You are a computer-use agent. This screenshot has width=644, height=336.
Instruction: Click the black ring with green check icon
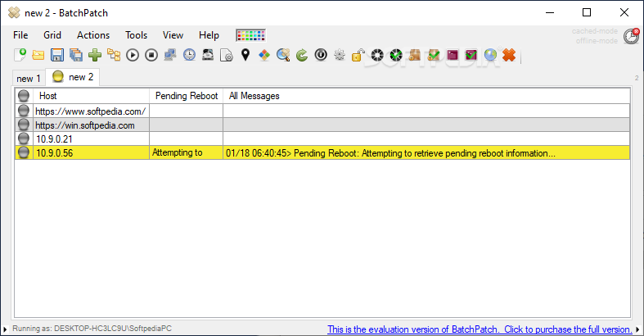396,55
